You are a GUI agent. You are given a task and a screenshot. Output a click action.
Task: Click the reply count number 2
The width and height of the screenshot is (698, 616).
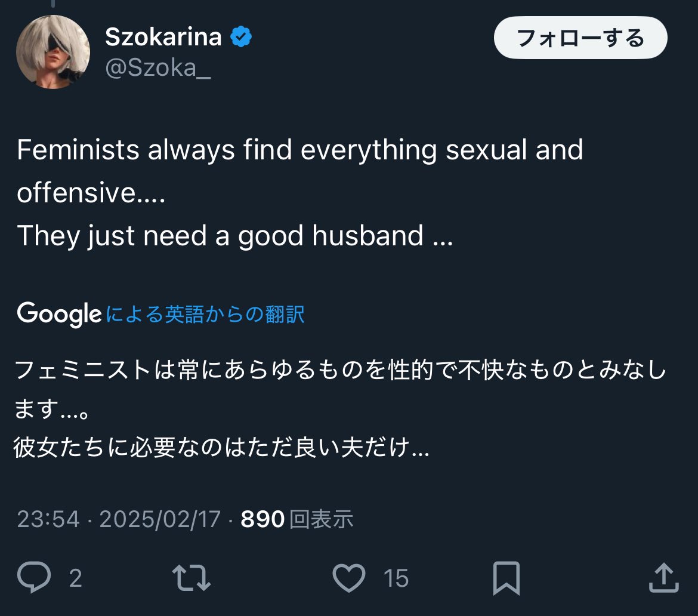75,578
